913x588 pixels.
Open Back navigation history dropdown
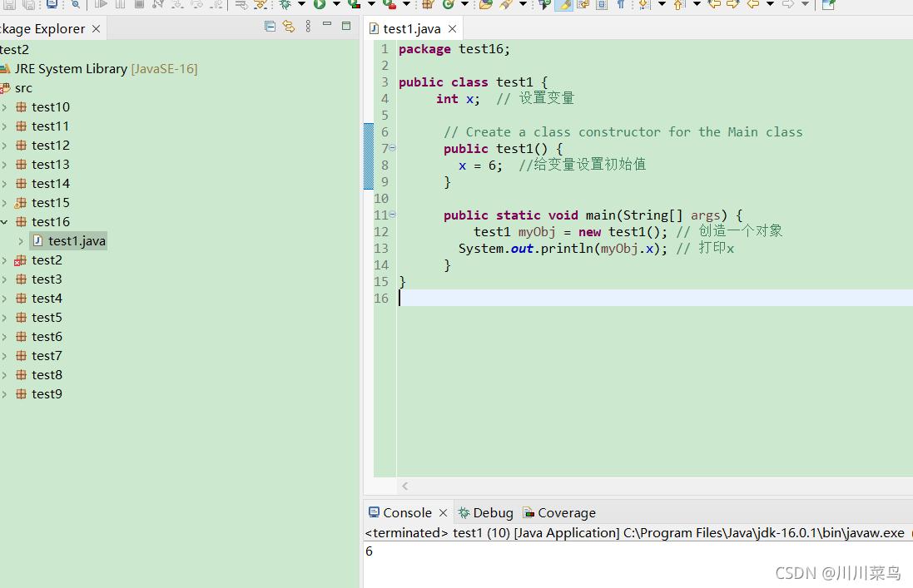pyautogui.click(x=770, y=4)
